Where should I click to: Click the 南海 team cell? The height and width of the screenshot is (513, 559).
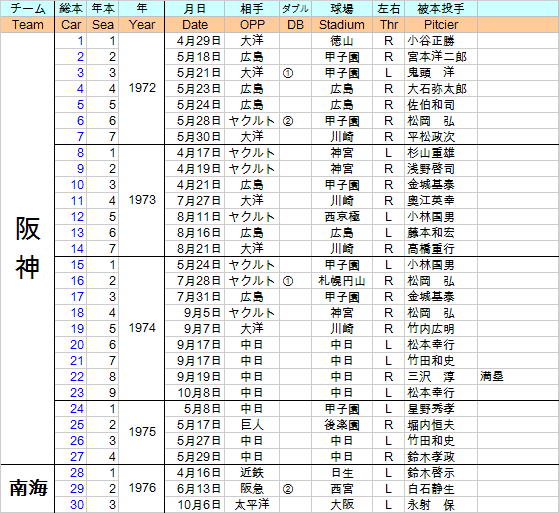(27, 488)
